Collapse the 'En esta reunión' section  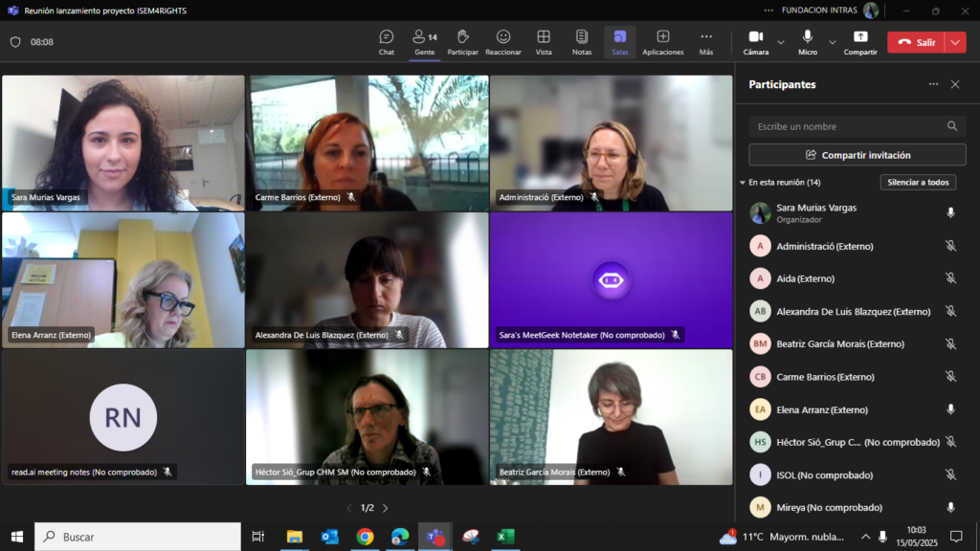(743, 183)
